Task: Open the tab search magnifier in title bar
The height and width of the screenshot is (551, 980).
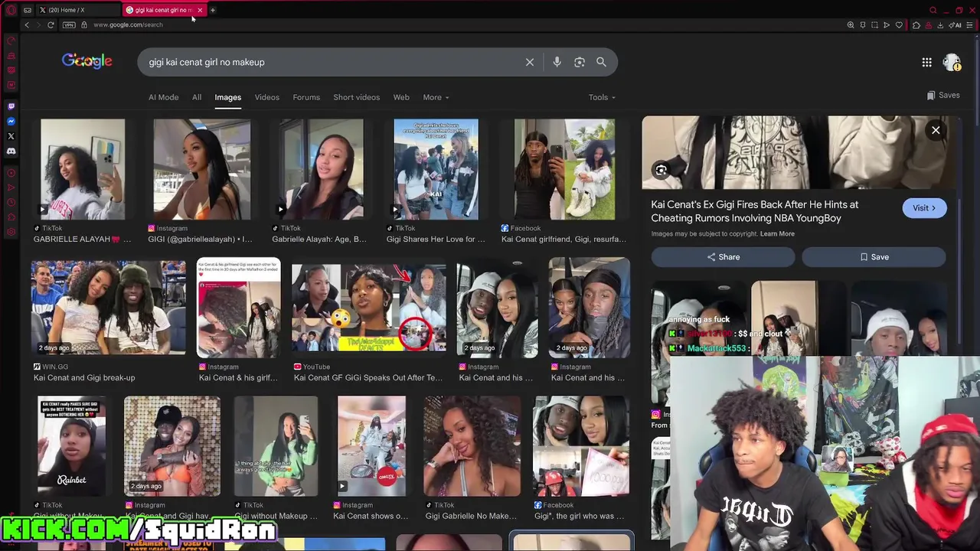Action: (x=933, y=10)
